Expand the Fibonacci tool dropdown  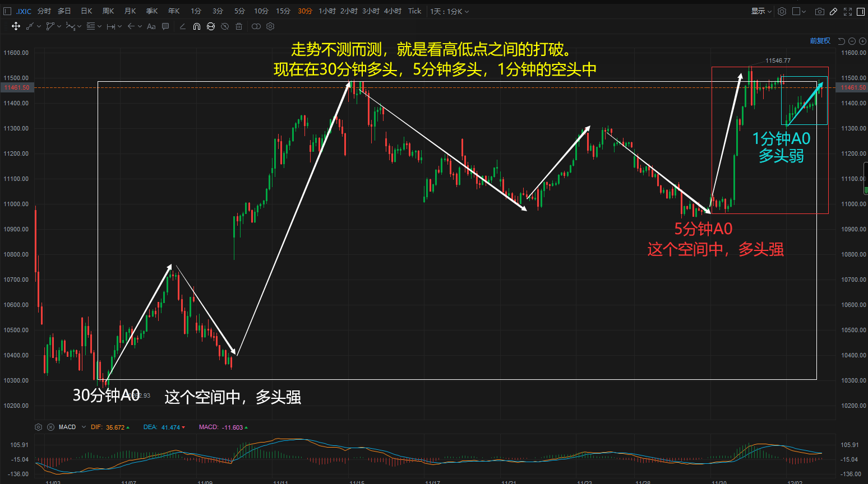pos(99,26)
